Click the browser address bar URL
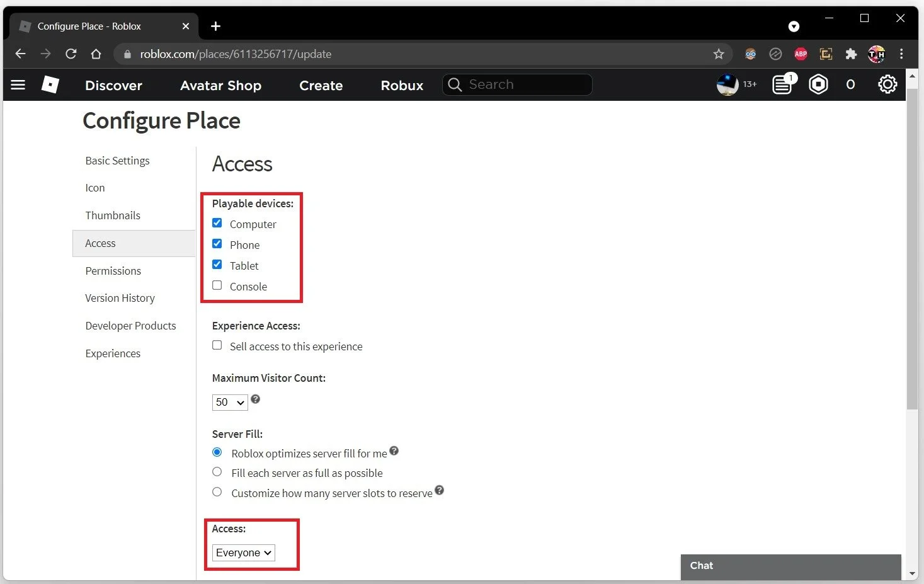Viewport: 924px width, 584px height. click(236, 54)
